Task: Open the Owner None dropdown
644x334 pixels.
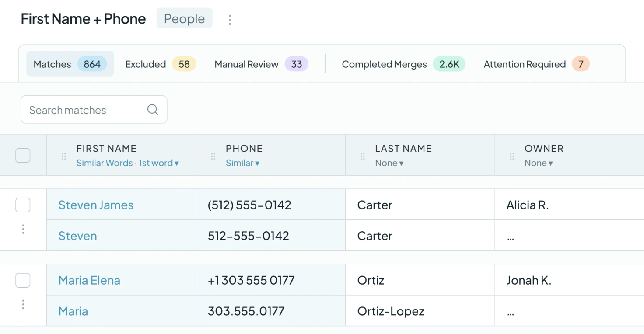Action: tap(539, 163)
